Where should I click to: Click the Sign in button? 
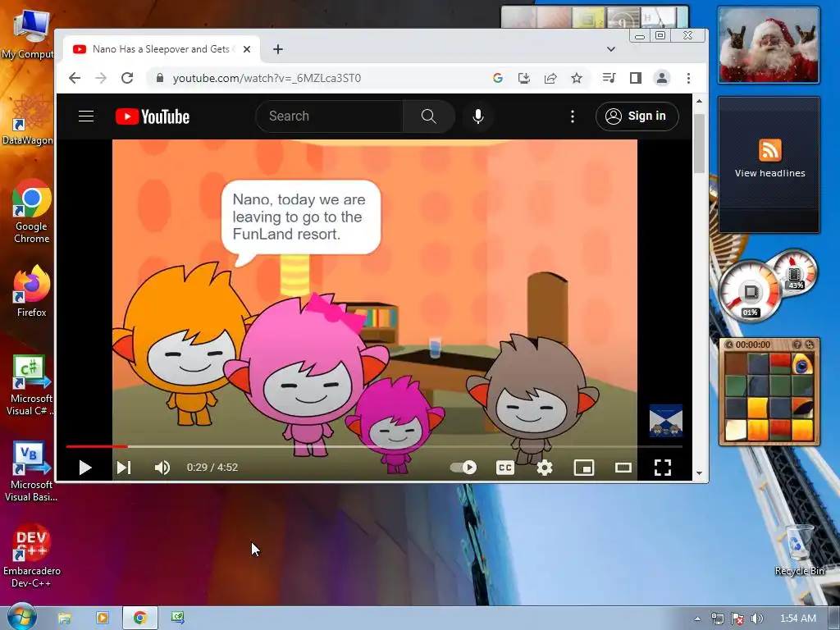pyautogui.click(x=637, y=116)
